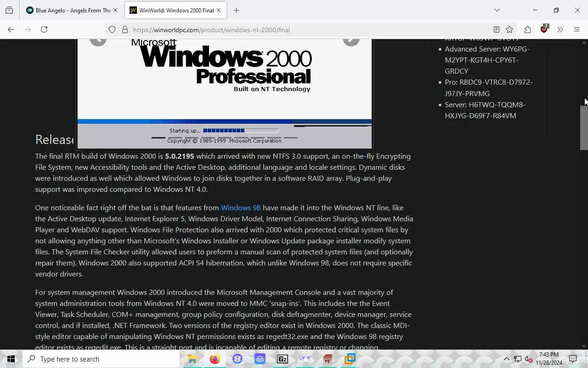Open network status tray icon
Image resolution: width=588 pixels, height=368 pixels.
(x=518, y=359)
